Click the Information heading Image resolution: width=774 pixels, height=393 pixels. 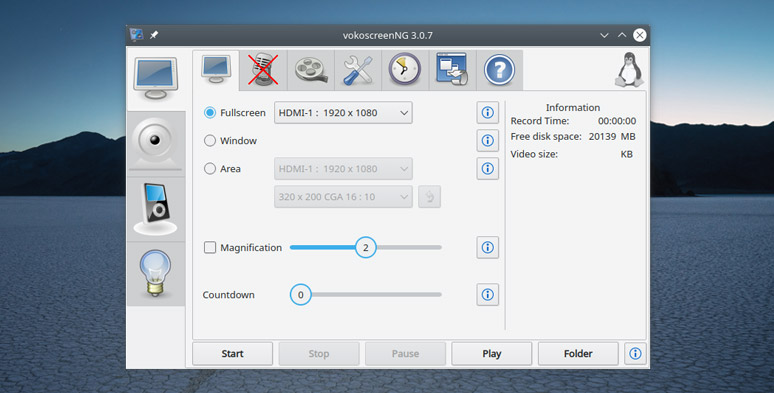pos(573,108)
